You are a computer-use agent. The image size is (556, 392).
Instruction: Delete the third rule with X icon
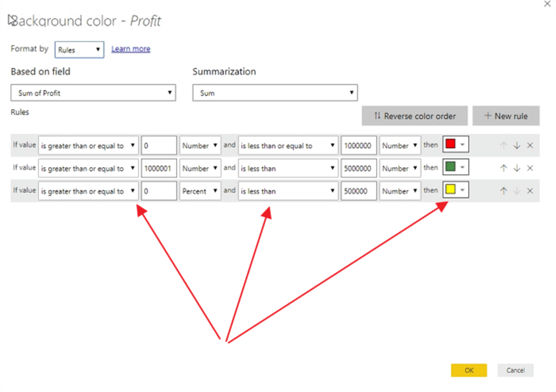pyautogui.click(x=530, y=191)
